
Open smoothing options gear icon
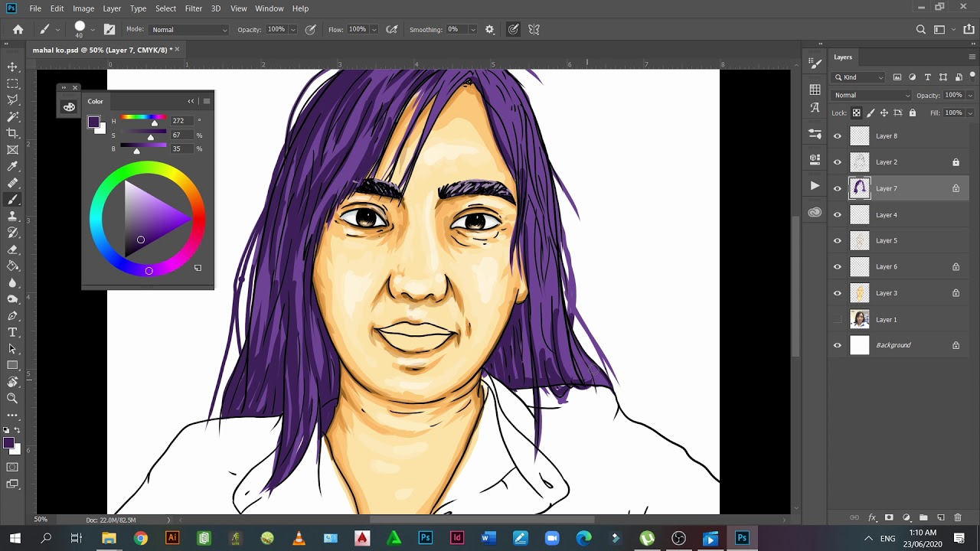tap(490, 30)
